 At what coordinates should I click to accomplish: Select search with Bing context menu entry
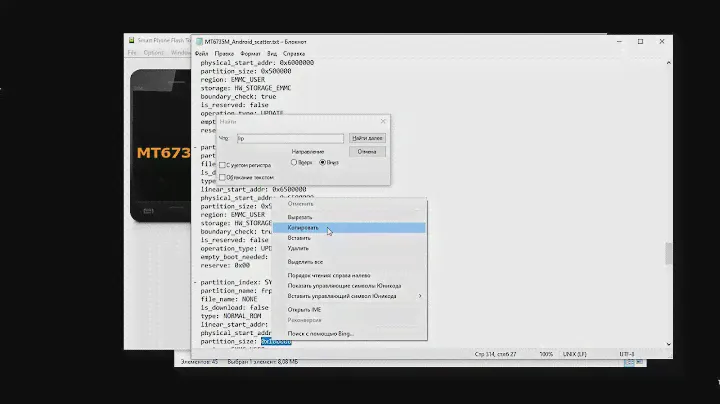pos(320,332)
